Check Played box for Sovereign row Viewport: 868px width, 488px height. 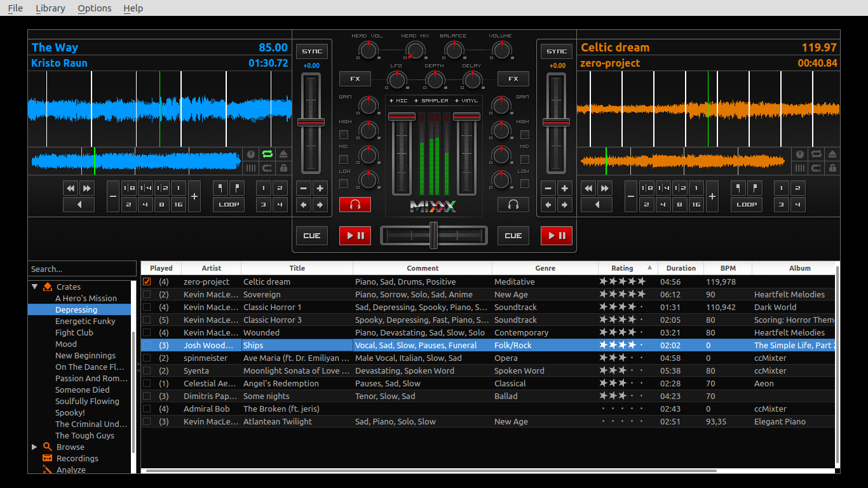(147, 294)
